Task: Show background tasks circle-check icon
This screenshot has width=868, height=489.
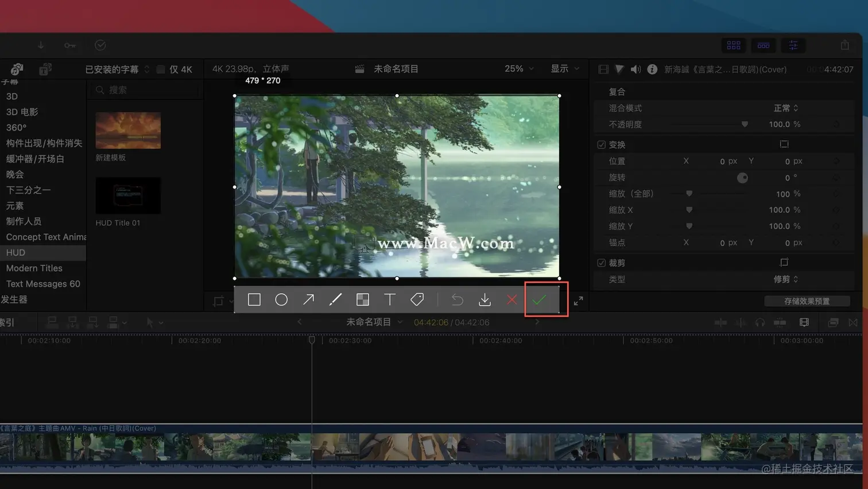Action: [x=100, y=45]
